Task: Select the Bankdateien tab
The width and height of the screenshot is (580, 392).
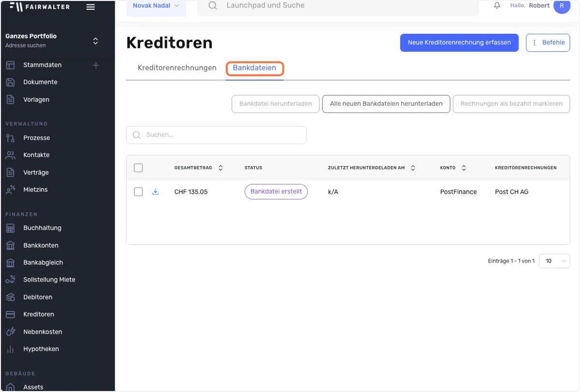Action: [255, 68]
